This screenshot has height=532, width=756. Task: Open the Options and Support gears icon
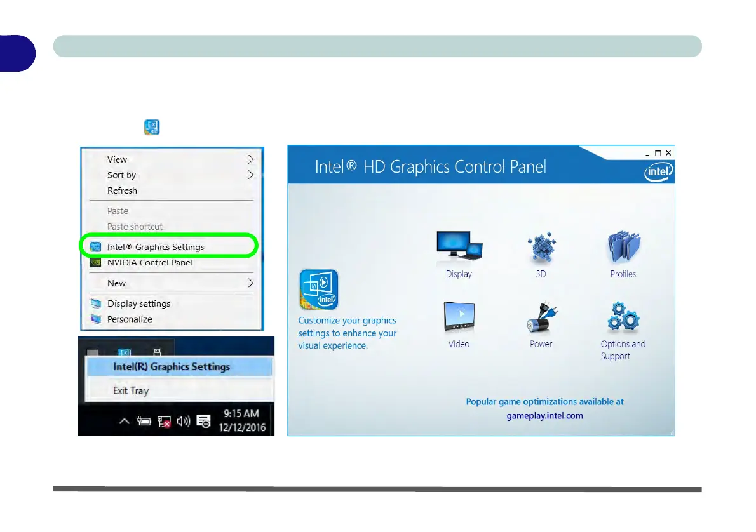[623, 316]
